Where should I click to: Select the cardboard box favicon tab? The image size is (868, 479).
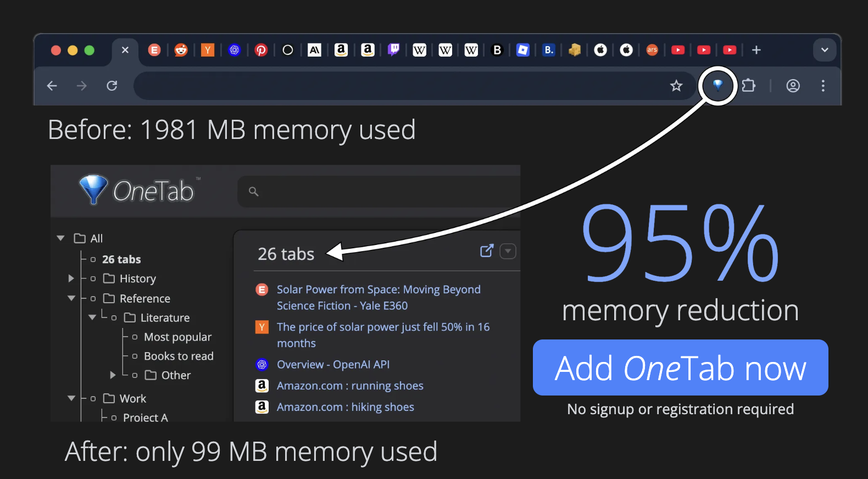(575, 50)
